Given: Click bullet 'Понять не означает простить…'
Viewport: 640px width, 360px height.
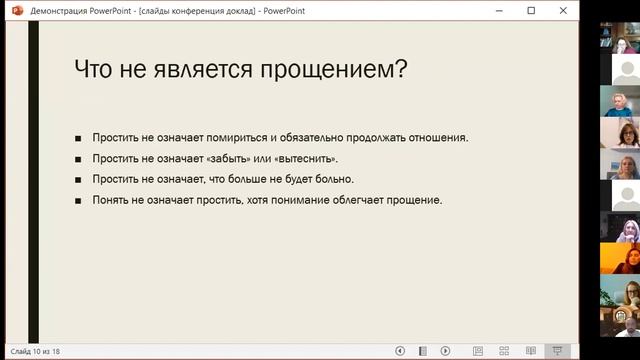Looking at the screenshot, I should [x=267, y=200].
